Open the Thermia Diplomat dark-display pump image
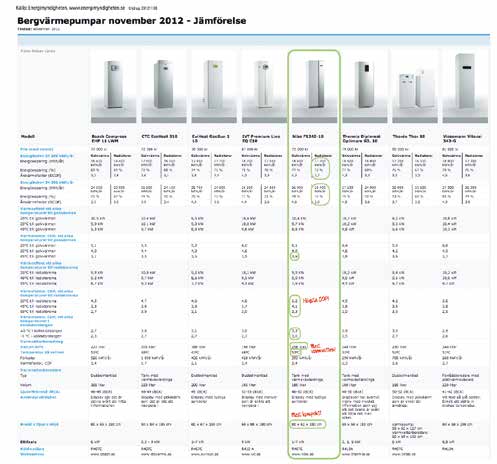 (365, 87)
